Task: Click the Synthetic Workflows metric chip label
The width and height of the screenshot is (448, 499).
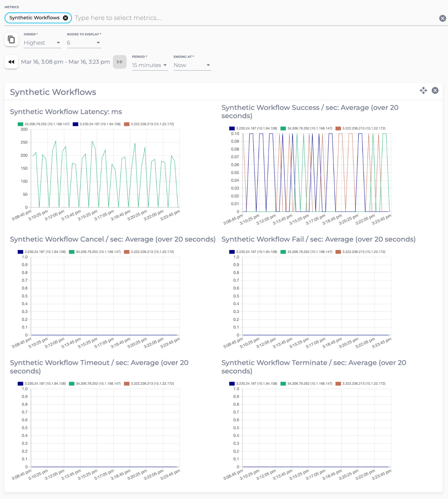Action: click(x=34, y=18)
